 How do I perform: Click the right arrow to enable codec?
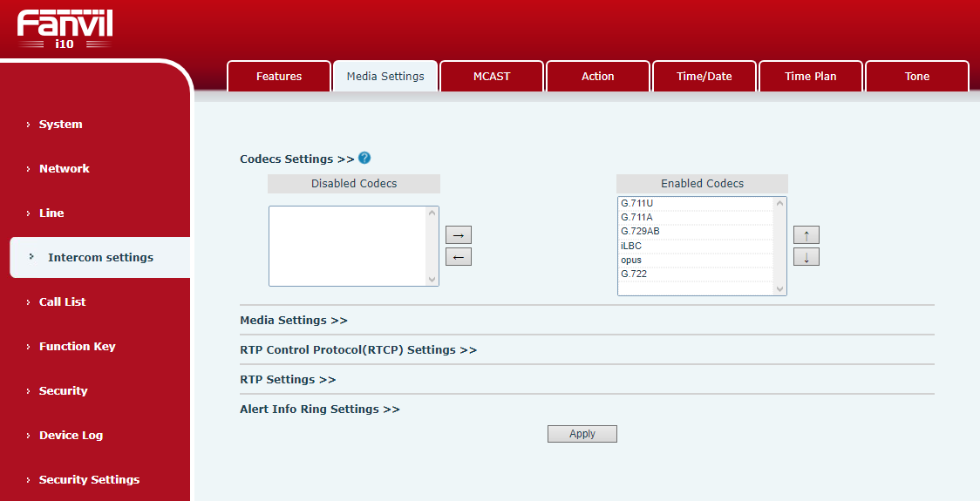(x=458, y=235)
